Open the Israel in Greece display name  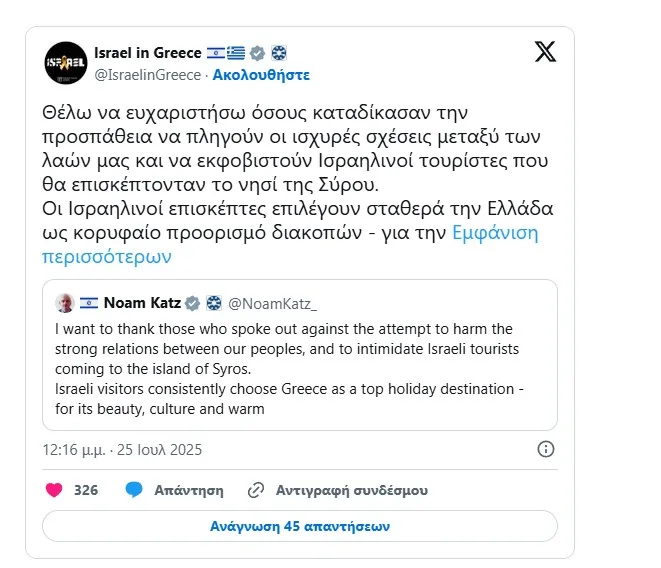click(148, 52)
